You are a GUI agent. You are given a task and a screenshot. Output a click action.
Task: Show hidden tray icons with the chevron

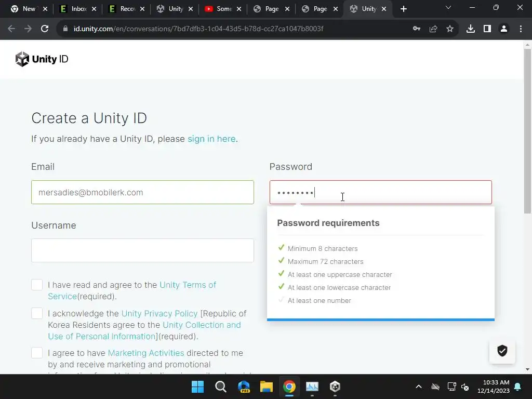(x=419, y=387)
